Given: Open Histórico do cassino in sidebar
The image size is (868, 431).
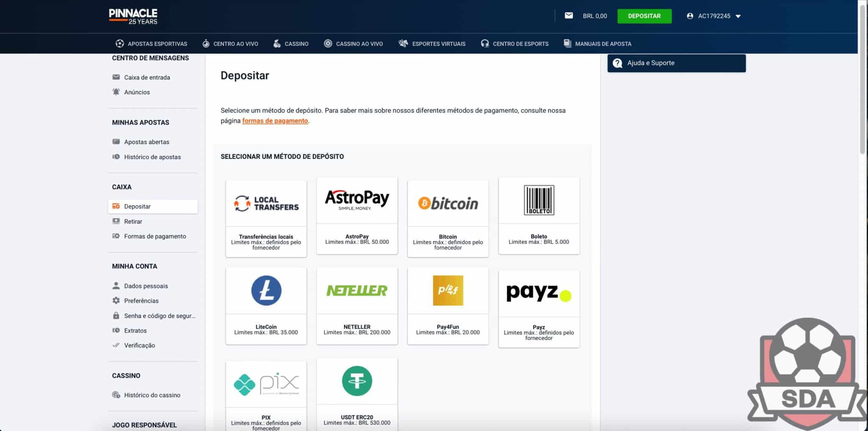Looking at the screenshot, I should (153, 395).
